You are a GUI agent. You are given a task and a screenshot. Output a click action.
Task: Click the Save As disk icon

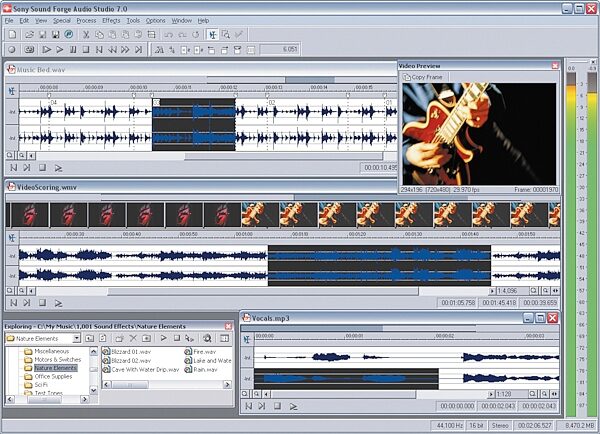pos(55,35)
